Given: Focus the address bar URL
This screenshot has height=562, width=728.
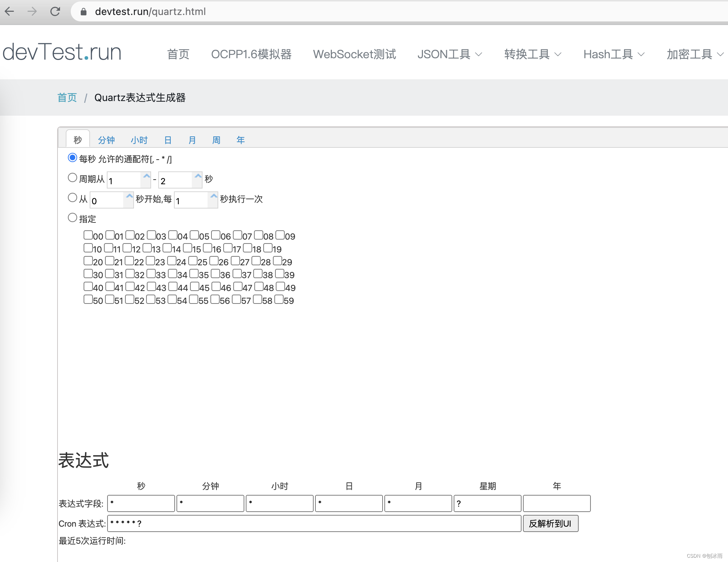Looking at the screenshot, I should coord(150,12).
